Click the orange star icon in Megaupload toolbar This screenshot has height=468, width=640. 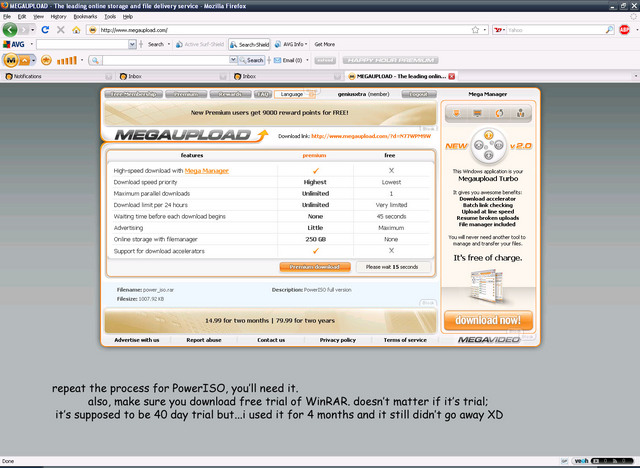click(x=46, y=60)
